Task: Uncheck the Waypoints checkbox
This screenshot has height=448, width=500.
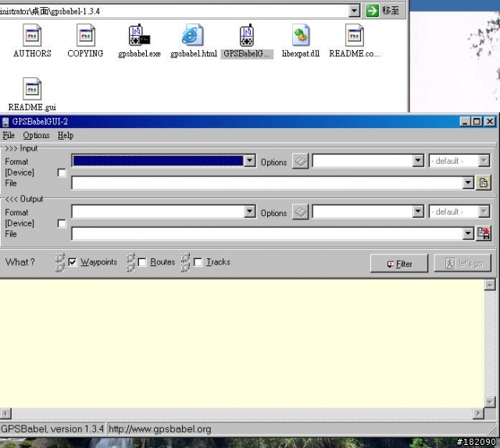Action: [73, 262]
